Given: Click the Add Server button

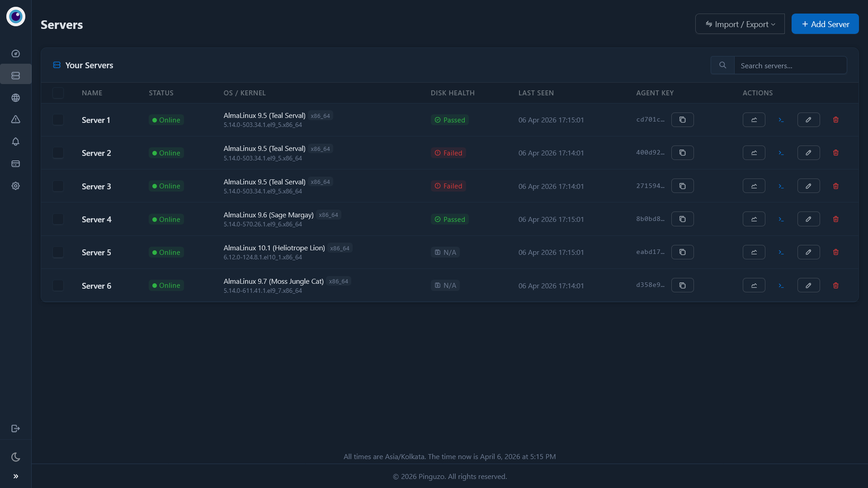Looking at the screenshot, I should click(825, 24).
